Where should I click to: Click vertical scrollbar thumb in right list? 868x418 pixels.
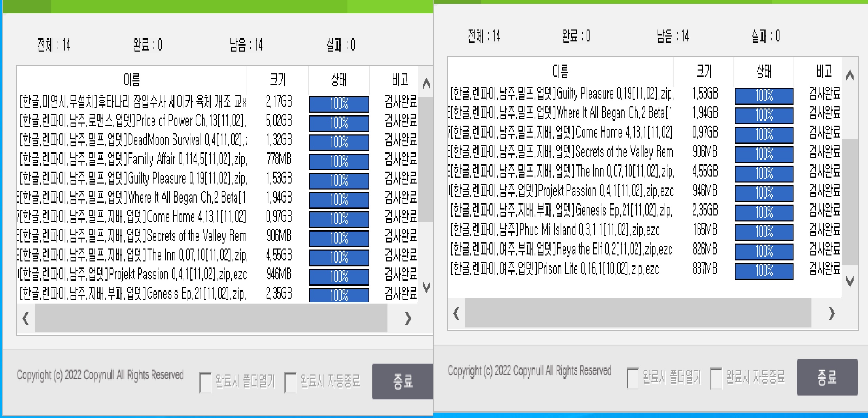coord(850,202)
